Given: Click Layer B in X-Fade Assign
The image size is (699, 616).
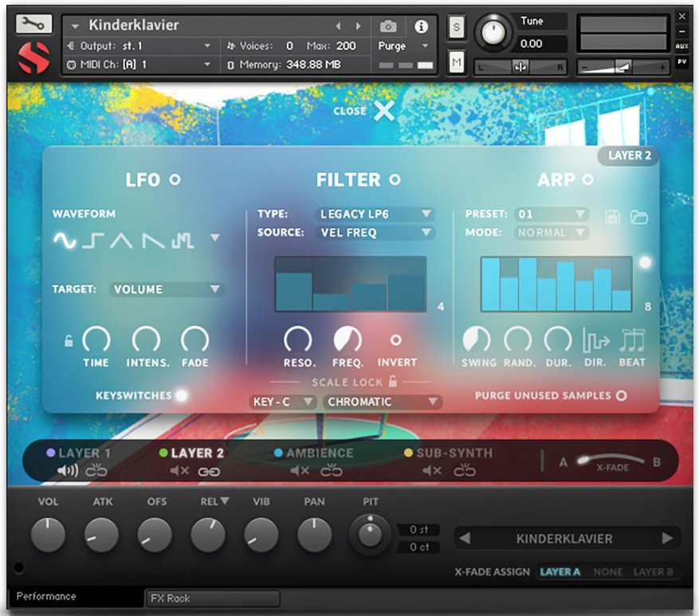Looking at the screenshot, I should (653, 572).
